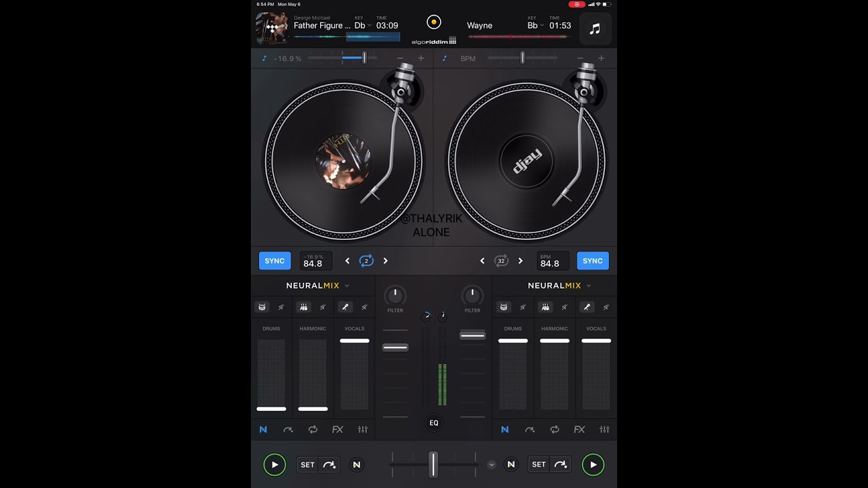Tap the record button at top center
This screenshot has width=868, height=488.
[x=434, y=22]
